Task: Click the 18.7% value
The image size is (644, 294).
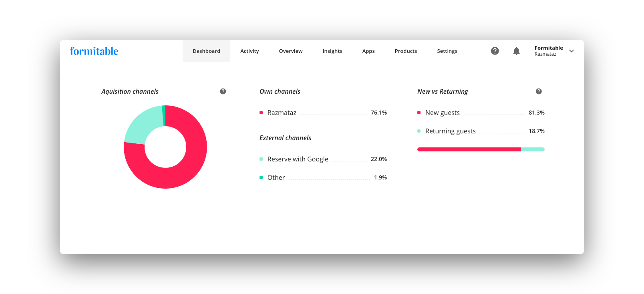Action: 537,131
